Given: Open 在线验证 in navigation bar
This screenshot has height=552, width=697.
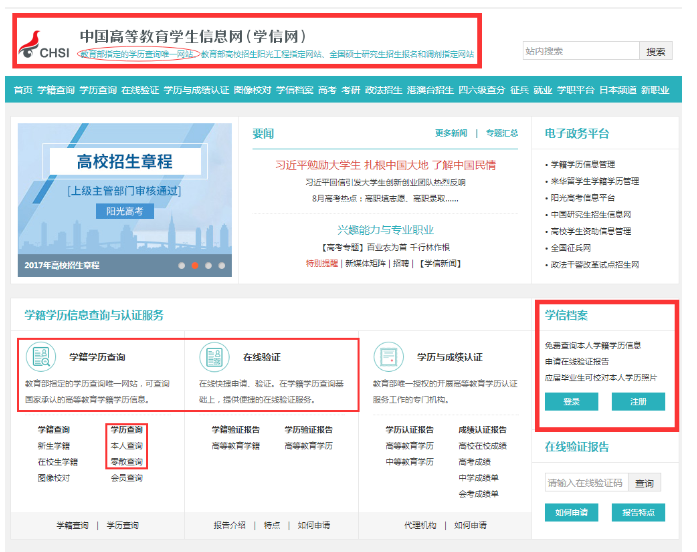Looking at the screenshot, I should tap(140, 90).
